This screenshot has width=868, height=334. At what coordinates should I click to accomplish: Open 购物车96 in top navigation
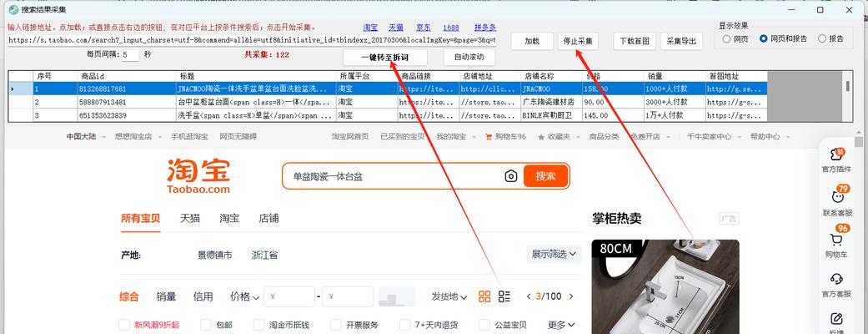505,136
